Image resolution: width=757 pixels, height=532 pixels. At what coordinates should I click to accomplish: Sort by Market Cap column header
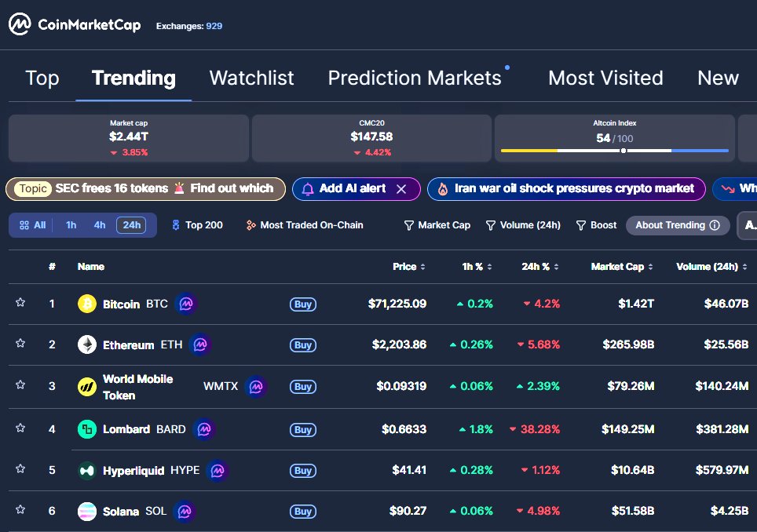click(622, 267)
